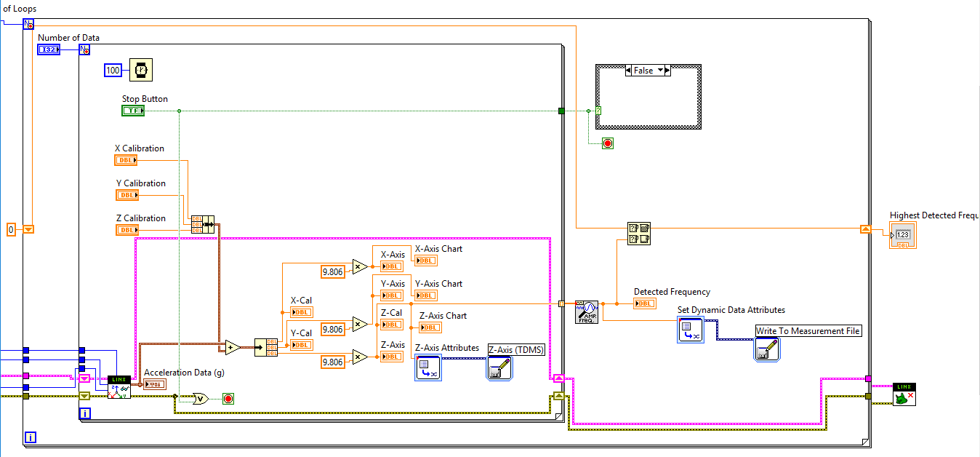Click the top multiply node for X-Axis
Image resolution: width=980 pixels, height=457 pixels.
tap(360, 266)
